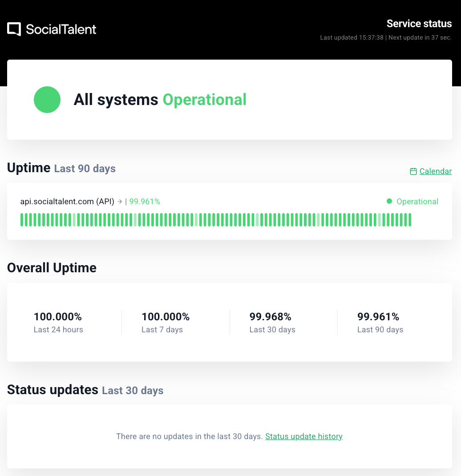The width and height of the screenshot is (461, 476).
Task: Open the Status update history link
Action: 304,436
